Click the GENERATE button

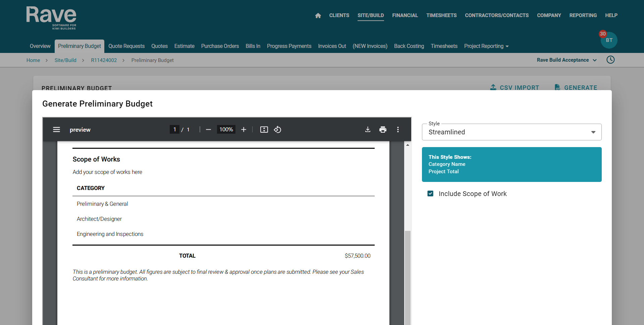click(576, 87)
